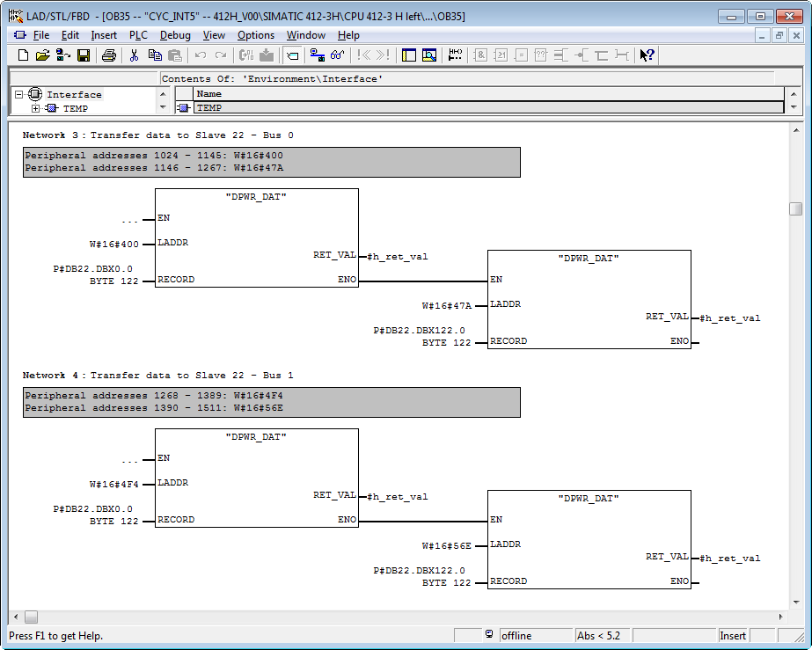
Task: Click the Open folder icon
Action: tap(42, 55)
